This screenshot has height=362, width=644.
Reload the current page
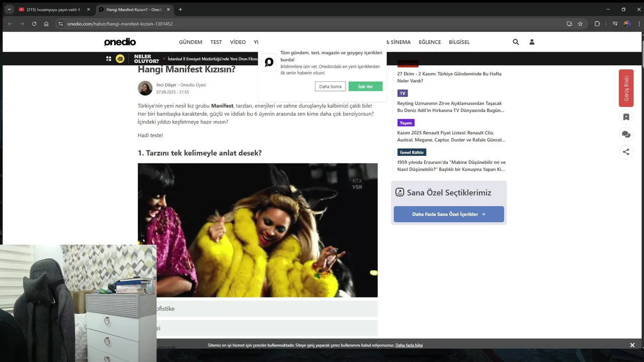(x=34, y=24)
